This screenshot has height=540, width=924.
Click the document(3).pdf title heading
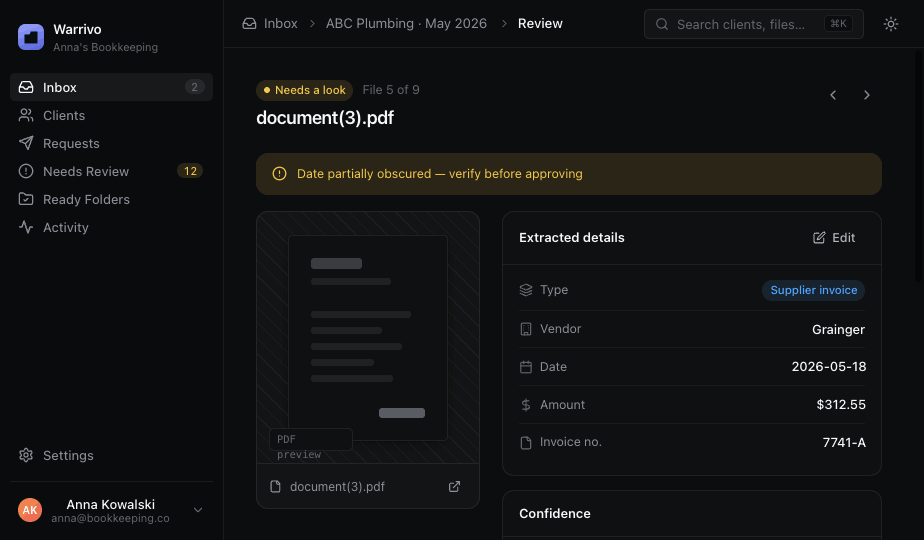(325, 118)
